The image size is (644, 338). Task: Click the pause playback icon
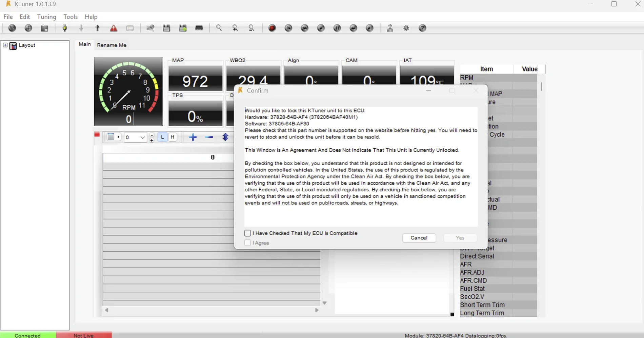click(x=337, y=28)
